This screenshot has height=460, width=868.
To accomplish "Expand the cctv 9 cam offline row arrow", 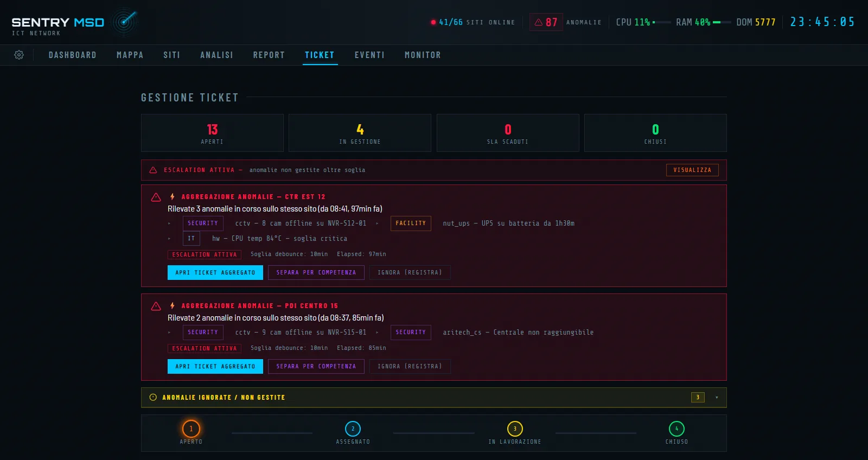I will tap(169, 333).
